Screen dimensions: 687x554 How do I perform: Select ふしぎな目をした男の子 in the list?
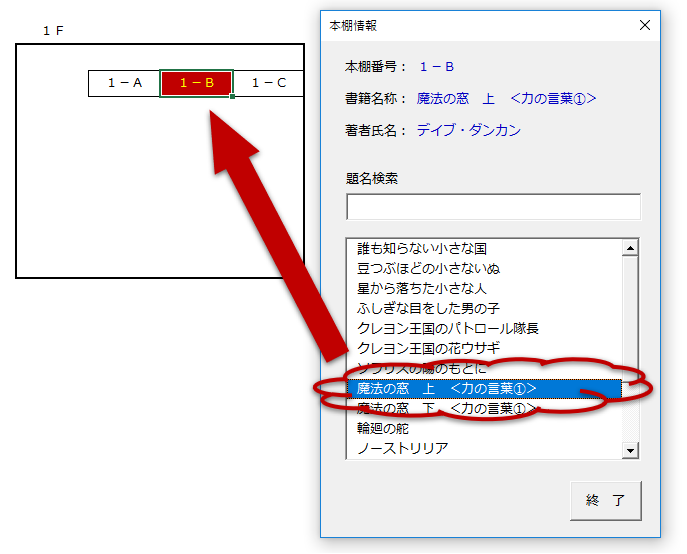[x=484, y=308]
